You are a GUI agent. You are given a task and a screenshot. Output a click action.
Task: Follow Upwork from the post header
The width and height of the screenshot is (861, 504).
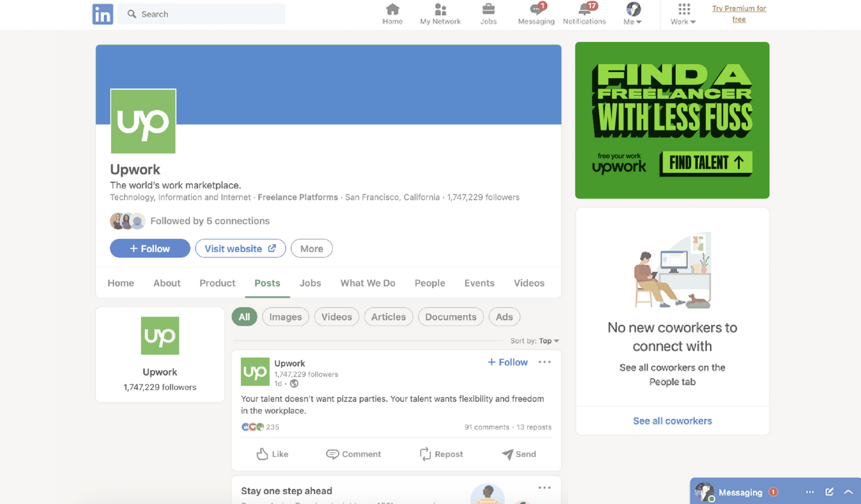[507, 362]
